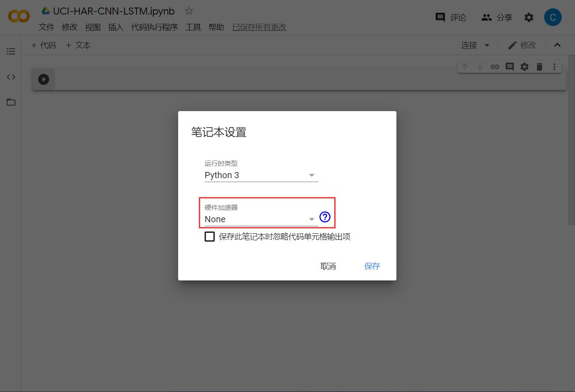Open the 视图 menu
This screenshot has height=392, width=575.
93,27
